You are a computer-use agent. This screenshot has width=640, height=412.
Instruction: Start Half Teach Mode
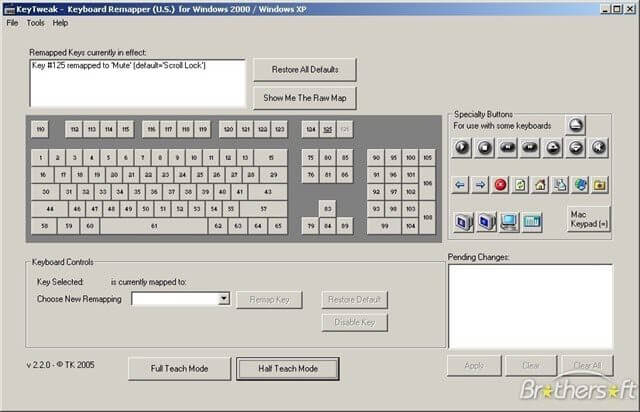click(x=288, y=368)
